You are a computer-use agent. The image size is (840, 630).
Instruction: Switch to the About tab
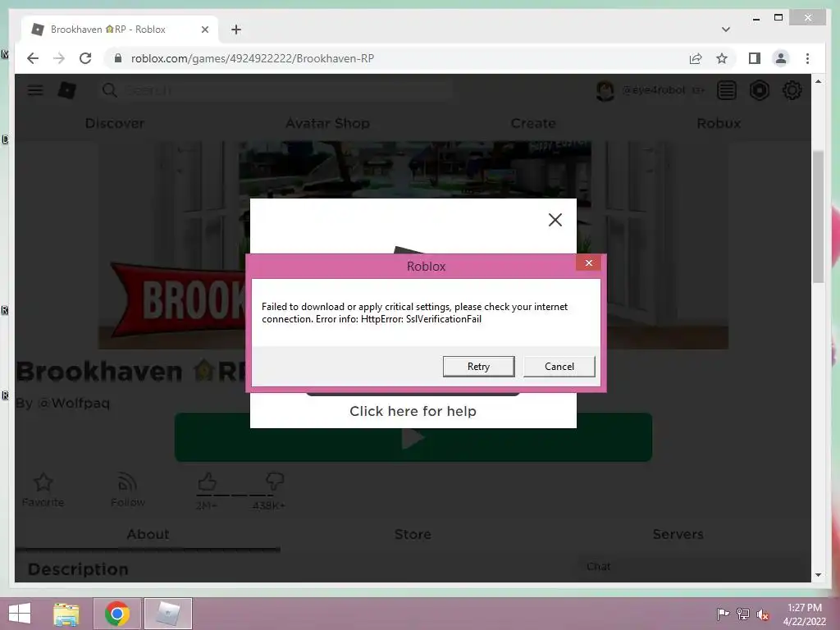[x=148, y=534]
